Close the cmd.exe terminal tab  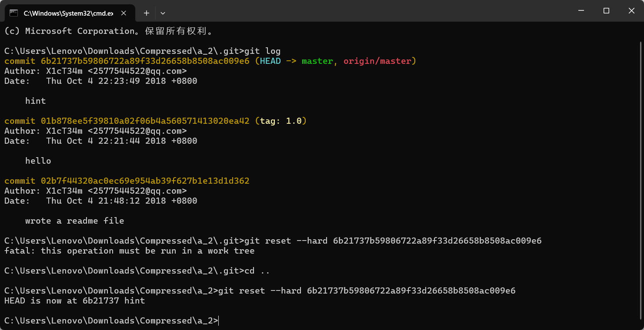[x=123, y=13]
